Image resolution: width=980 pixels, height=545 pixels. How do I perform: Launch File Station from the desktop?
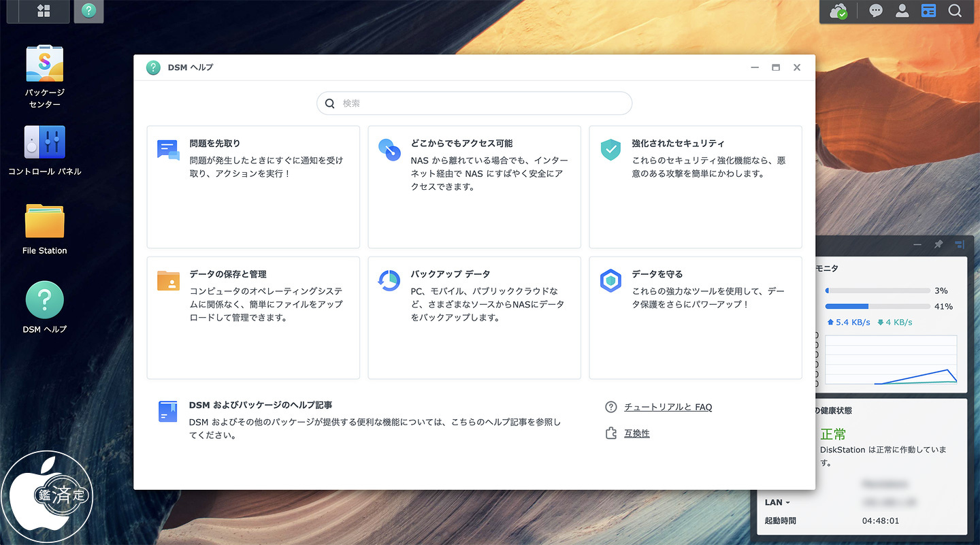click(x=44, y=229)
